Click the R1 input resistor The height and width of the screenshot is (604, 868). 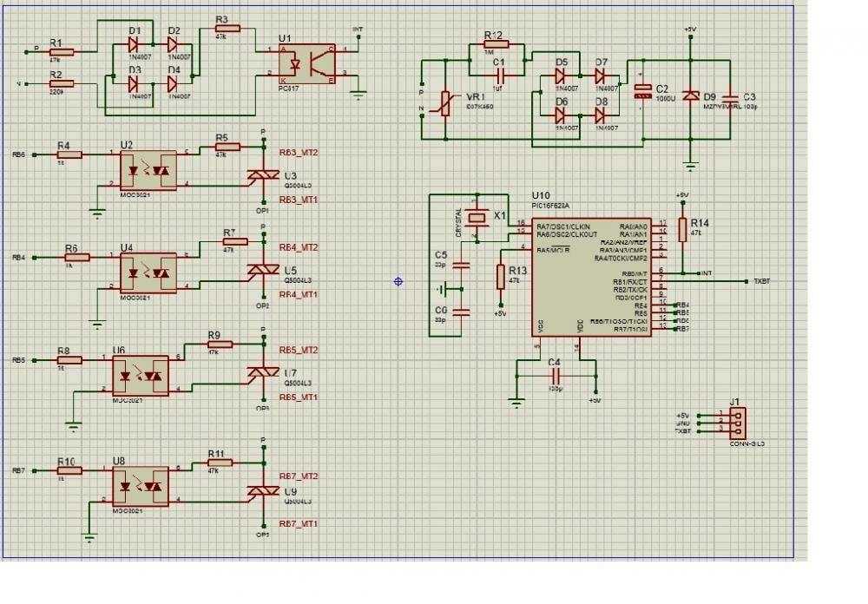pyautogui.click(x=62, y=52)
